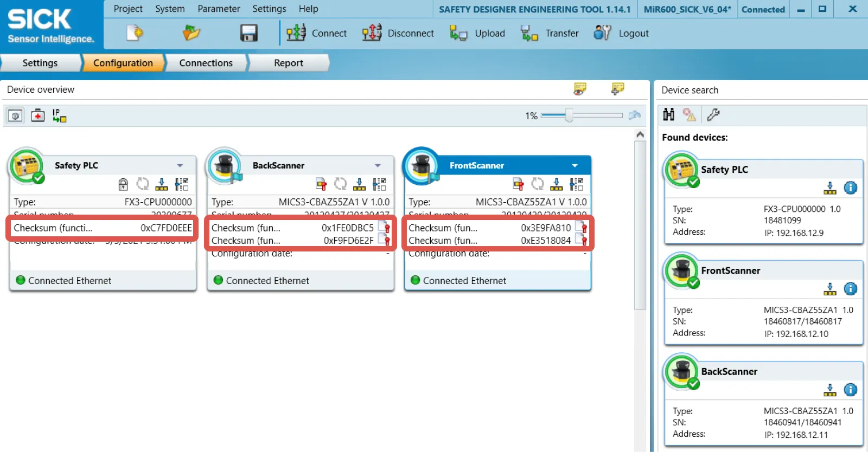Click the New Project icon in toolbar
This screenshot has width=868, height=452.
point(135,33)
